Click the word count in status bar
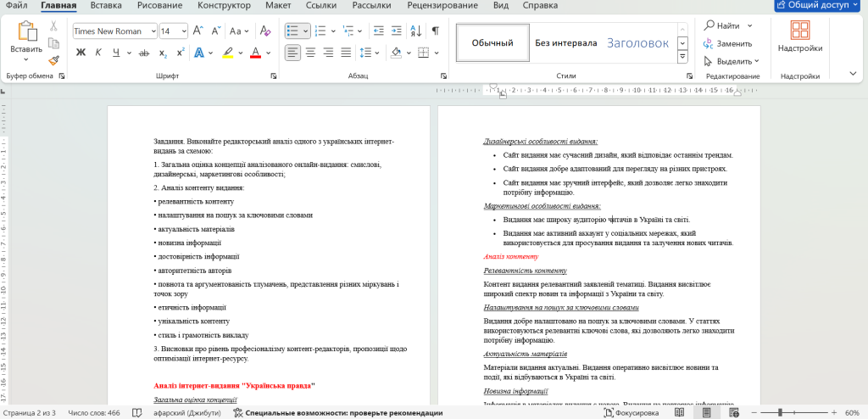Screen dimensions: 868x419 tap(94, 413)
